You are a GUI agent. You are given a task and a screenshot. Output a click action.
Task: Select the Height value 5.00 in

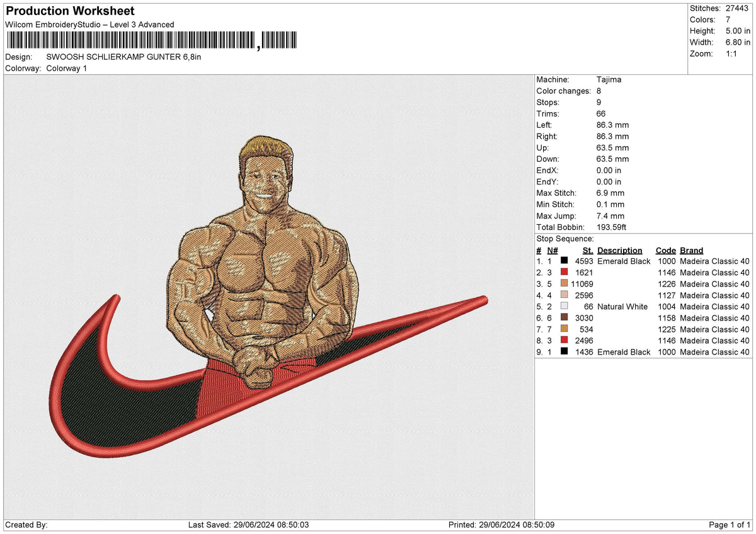tap(738, 31)
